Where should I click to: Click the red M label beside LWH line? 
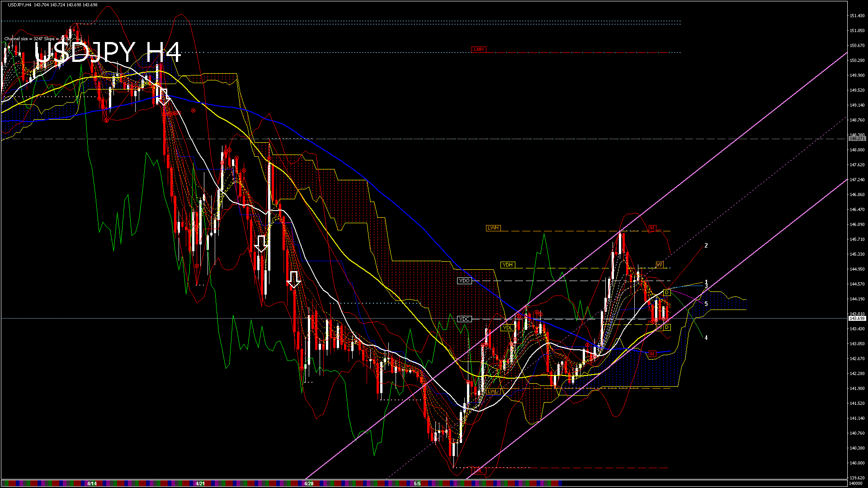[x=652, y=228]
